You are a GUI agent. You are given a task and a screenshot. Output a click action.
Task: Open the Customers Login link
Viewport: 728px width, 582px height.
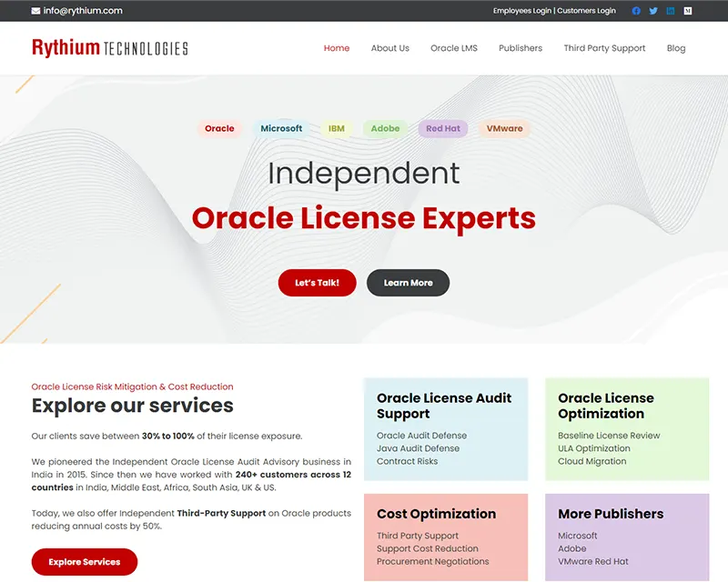point(586,11)
